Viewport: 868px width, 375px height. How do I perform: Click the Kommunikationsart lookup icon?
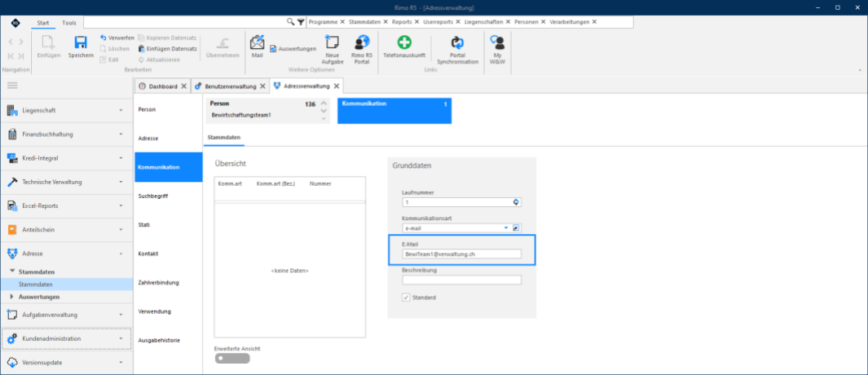(x=517, y=227)
